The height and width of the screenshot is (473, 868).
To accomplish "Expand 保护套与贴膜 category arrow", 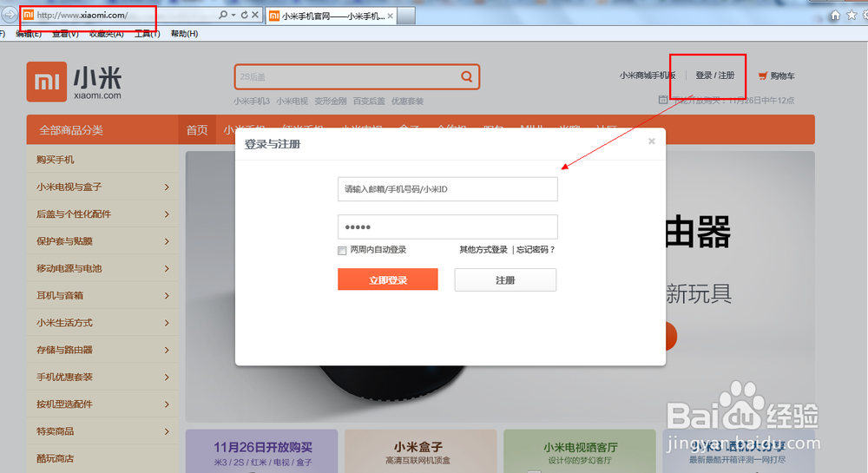I will point(167,241).
